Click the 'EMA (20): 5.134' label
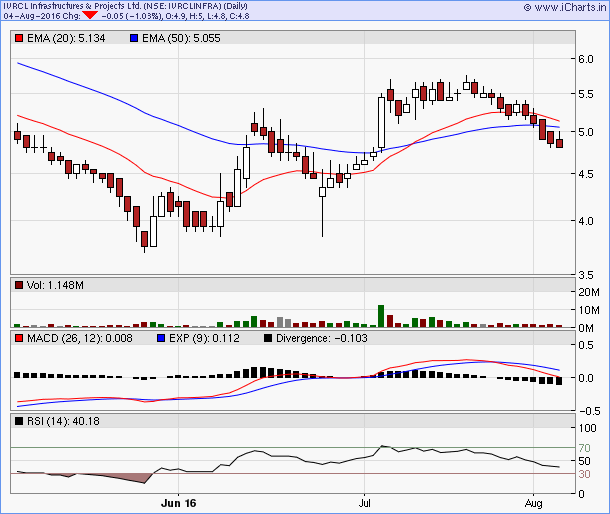The width and height of the screenshot is (610, 514). click(66, 38)
